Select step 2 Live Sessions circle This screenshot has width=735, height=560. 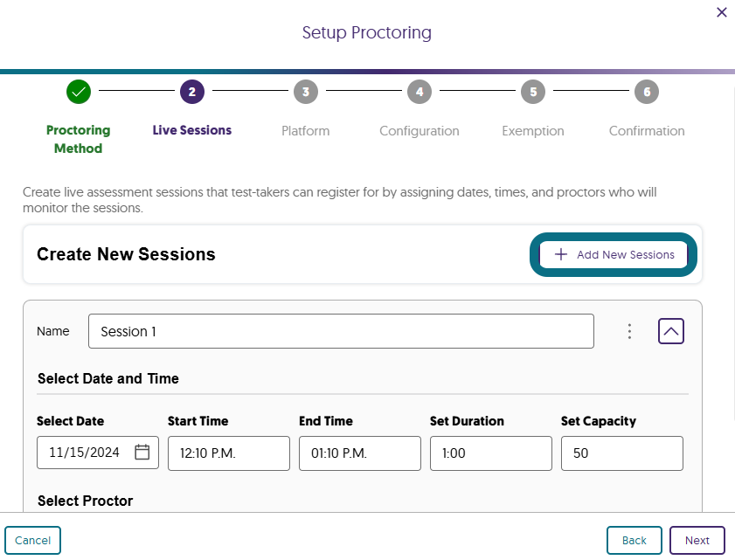point(191,92)
